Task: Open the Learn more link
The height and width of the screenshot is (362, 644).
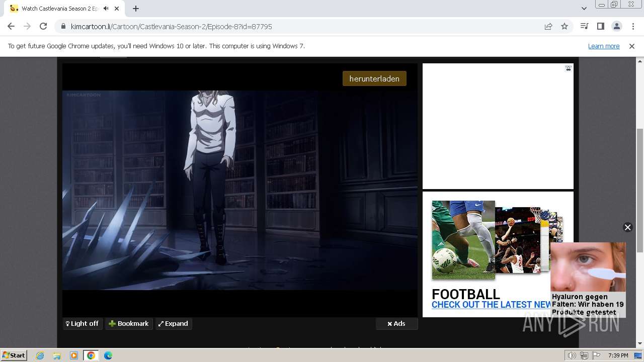Action: 604,46
